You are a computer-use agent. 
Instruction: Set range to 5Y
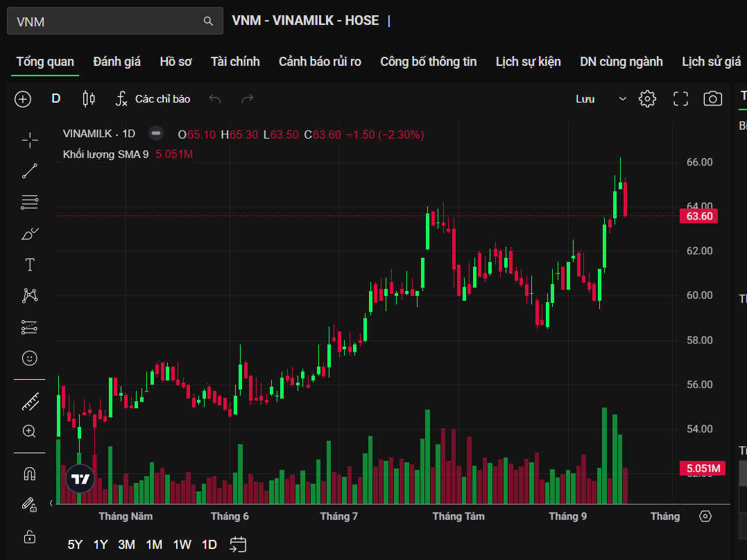pyautogui.click(x=75, y=545)
